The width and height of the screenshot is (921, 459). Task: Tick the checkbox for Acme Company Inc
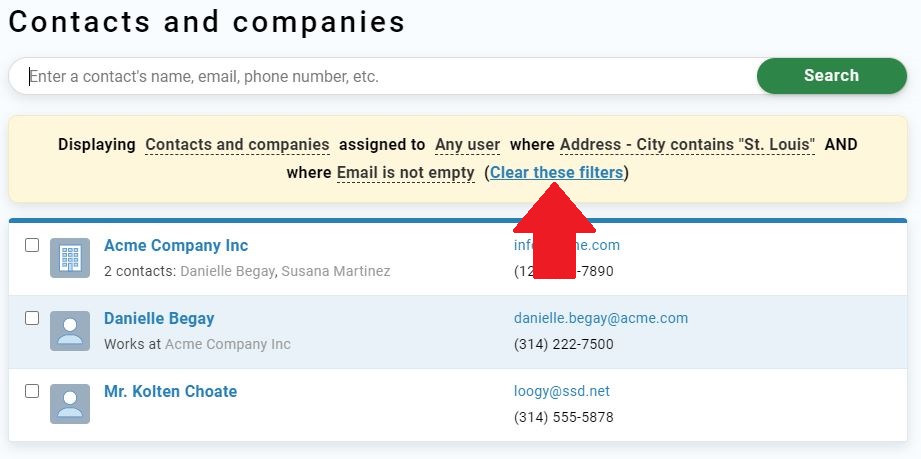32,245
